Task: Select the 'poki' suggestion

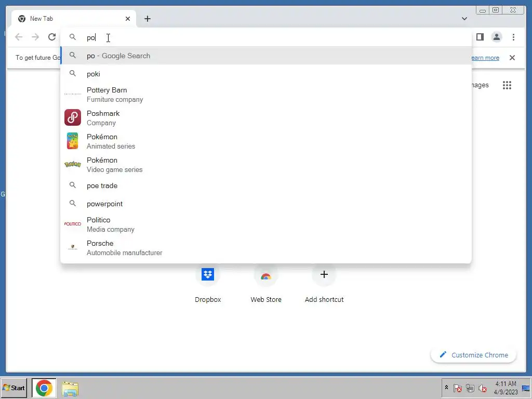Action: [x=266, y=74]
